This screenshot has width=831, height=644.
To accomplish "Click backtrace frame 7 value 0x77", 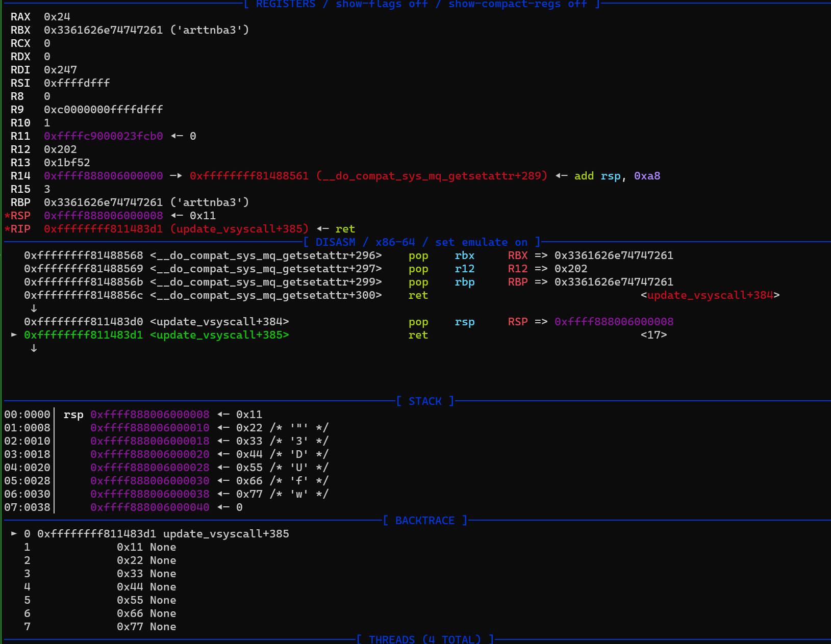I will coord(130,627).
